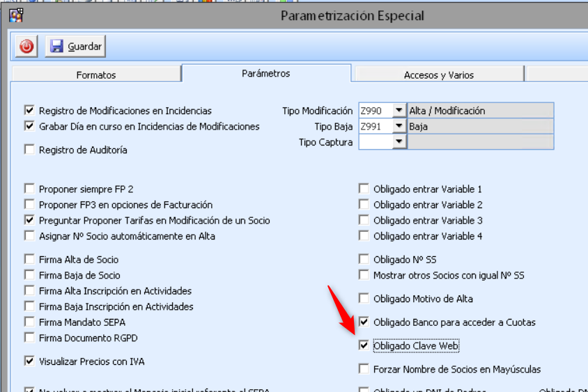Switch to the Formatos tab

(x=96, y=75)
